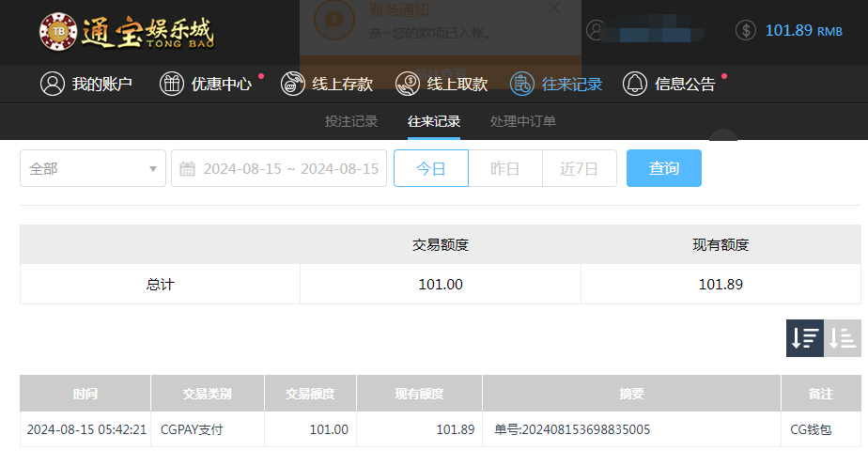Select the 今日 date filter

coord(430,168)
